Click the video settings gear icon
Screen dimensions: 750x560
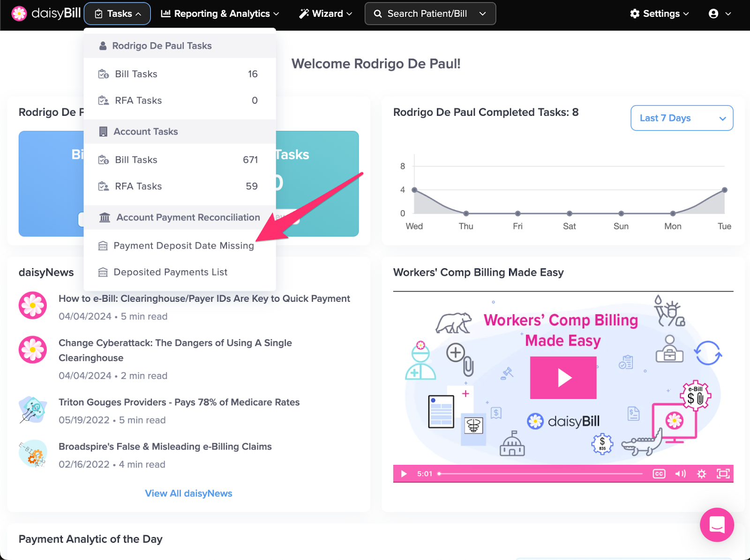coord(701,474)
